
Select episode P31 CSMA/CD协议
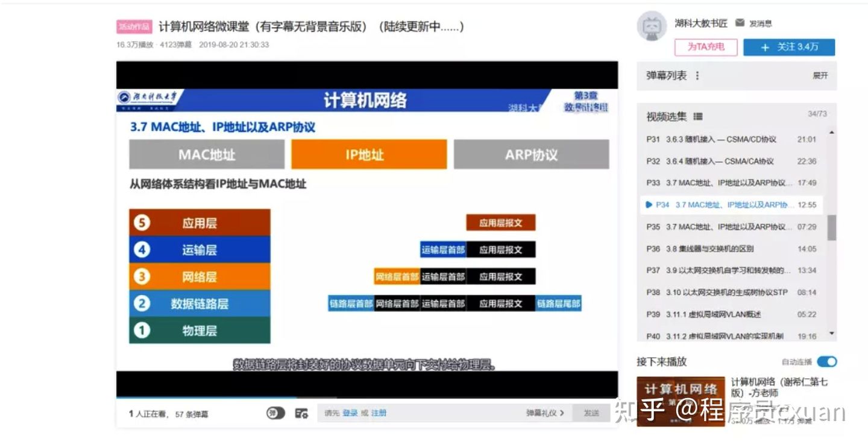coord(723,139)
